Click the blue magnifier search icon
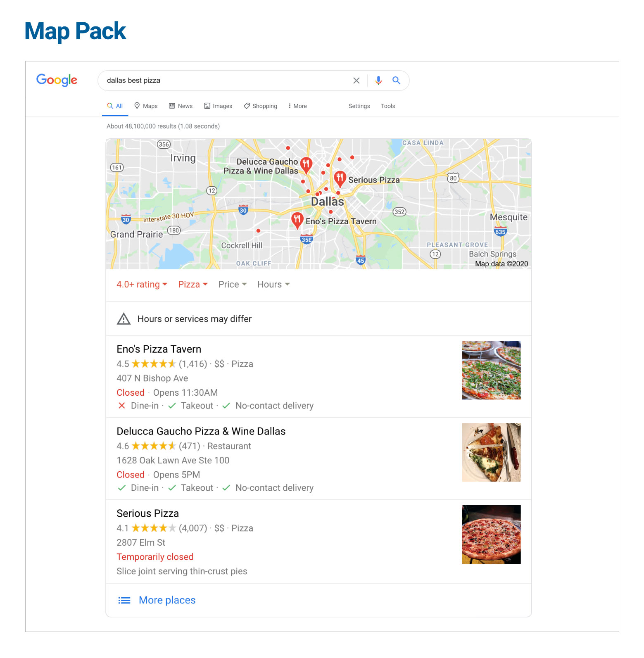This screenshot has height=658, width=644. click(396, 81)
